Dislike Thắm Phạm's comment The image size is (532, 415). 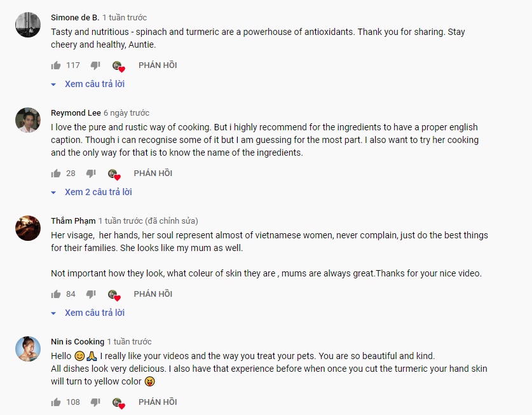coord(91,294)
